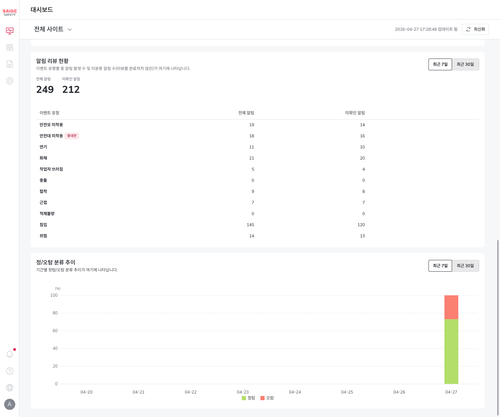This screenshot has width=500, height=417.
Task: Open the settings gear icon in sidebar
Action: point(10,81)
